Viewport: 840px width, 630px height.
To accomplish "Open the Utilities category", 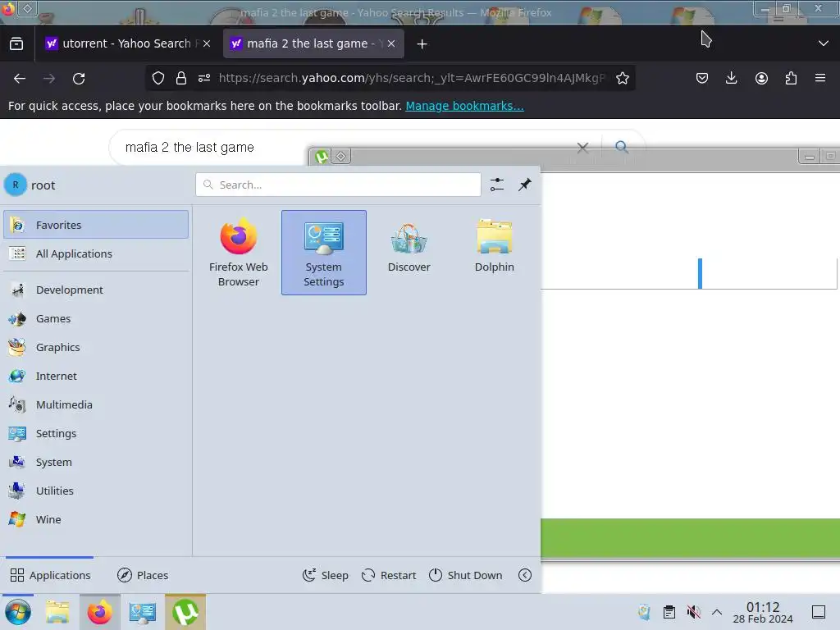I will pyautogui.click(x=96, y=491).
